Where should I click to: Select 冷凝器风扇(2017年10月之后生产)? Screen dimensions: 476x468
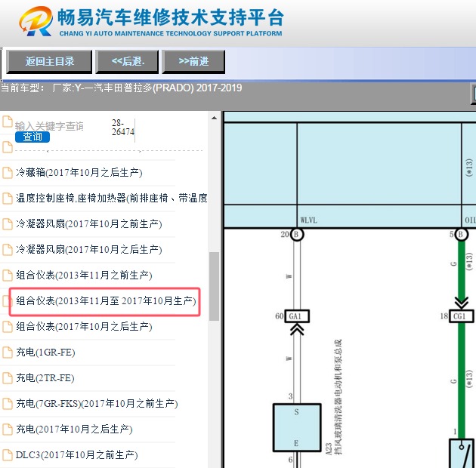tap(88, 250)
